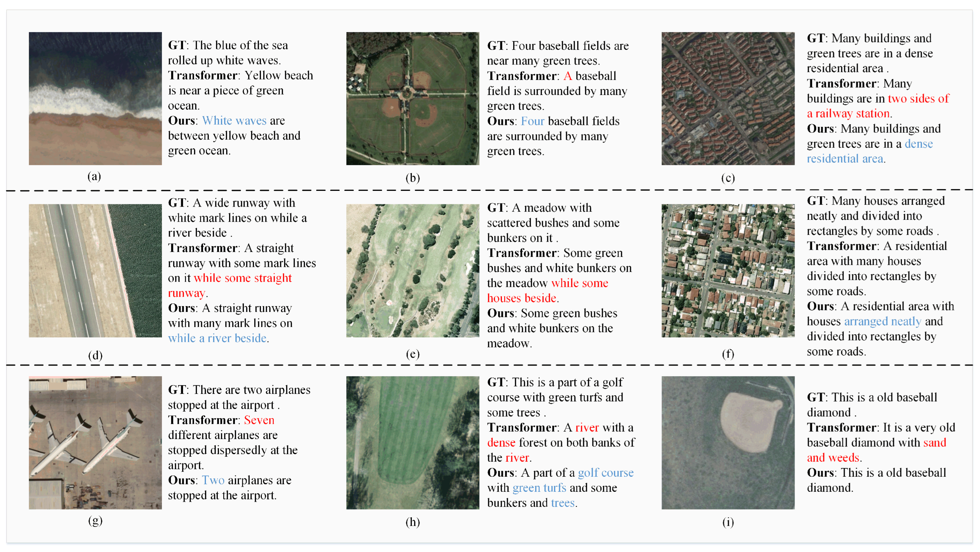Screen dimensions: 980x552
Task: Click the dense residential area image (c)
Action: pyautogui.click(x=728, y=98)
